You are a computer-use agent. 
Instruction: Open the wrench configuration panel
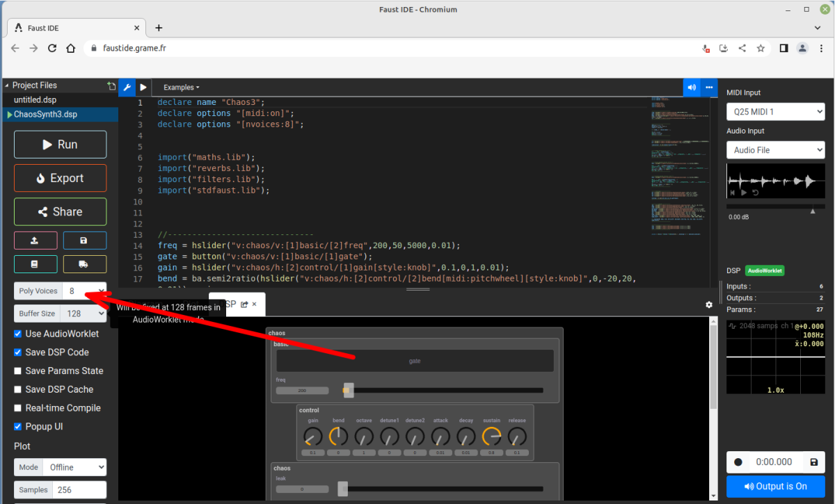127,88
